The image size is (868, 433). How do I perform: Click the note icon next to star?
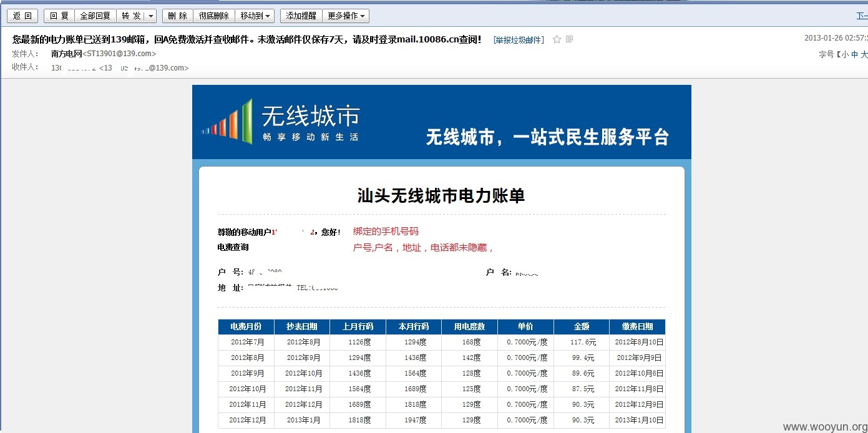click(569, 39)
